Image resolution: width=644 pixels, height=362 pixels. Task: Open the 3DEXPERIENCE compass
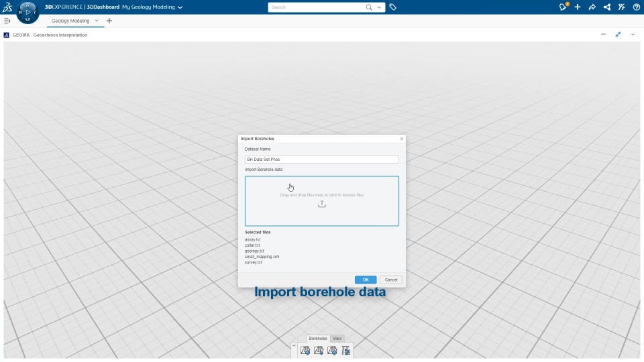click(28, 12)
